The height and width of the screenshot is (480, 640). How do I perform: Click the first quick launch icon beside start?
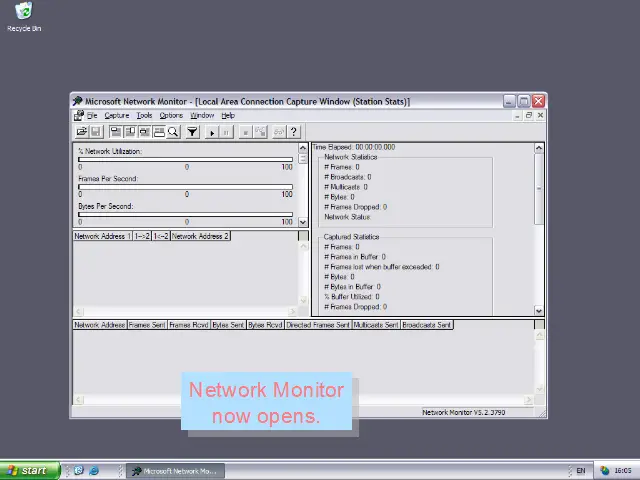click(78, 471)
